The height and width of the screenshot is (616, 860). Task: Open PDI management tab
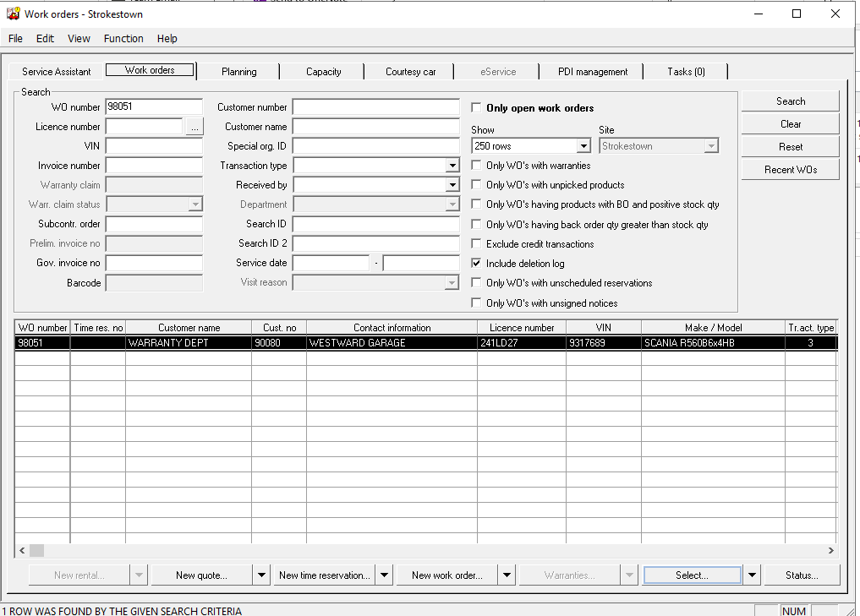click(x=592, y=72)
